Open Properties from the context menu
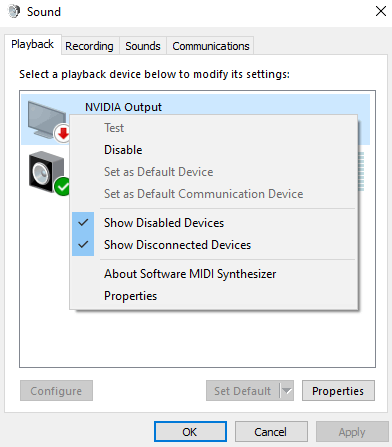 tap(130, 296)
